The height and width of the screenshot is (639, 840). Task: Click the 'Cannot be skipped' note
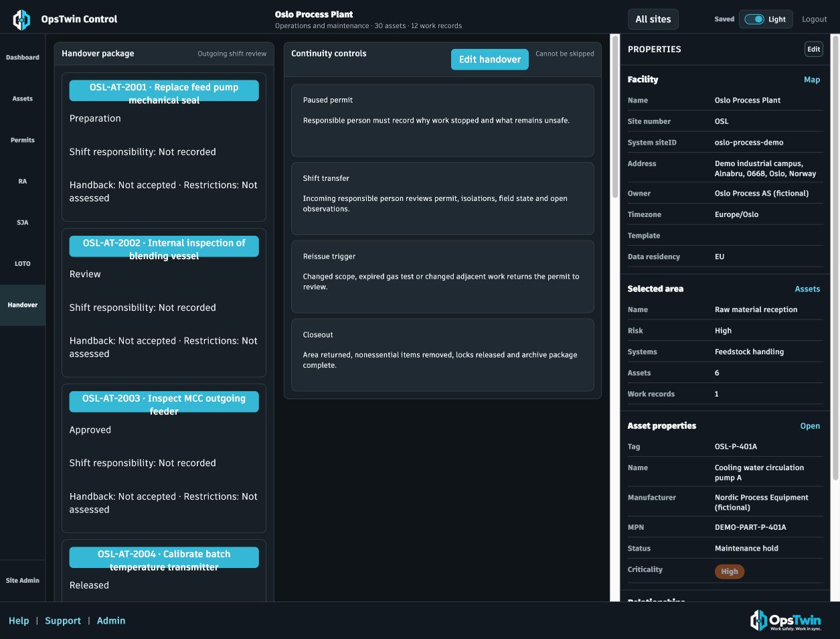click(x=565, y=54)
